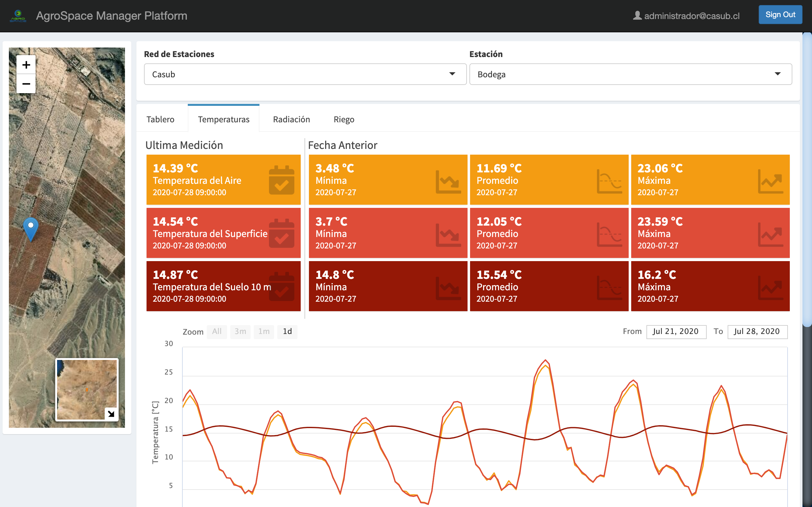
Task: Click calendar icon on Temperatura del Aire card
Action: (281, 180)
